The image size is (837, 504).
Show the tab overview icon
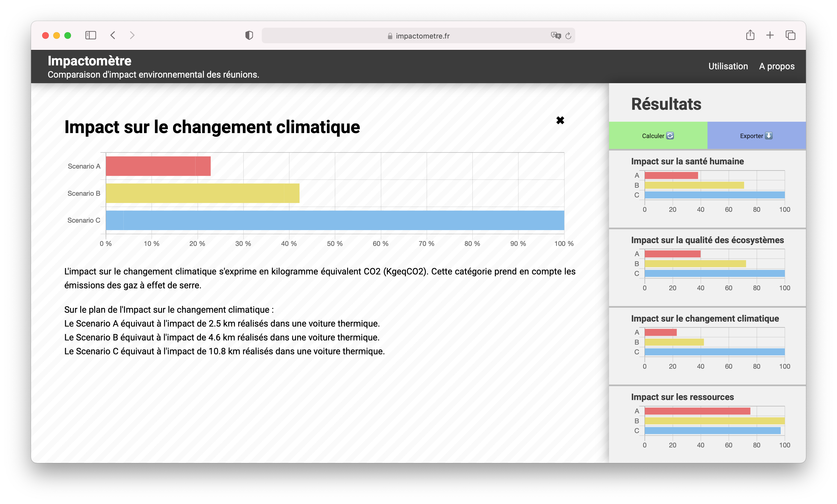(790, 35)
